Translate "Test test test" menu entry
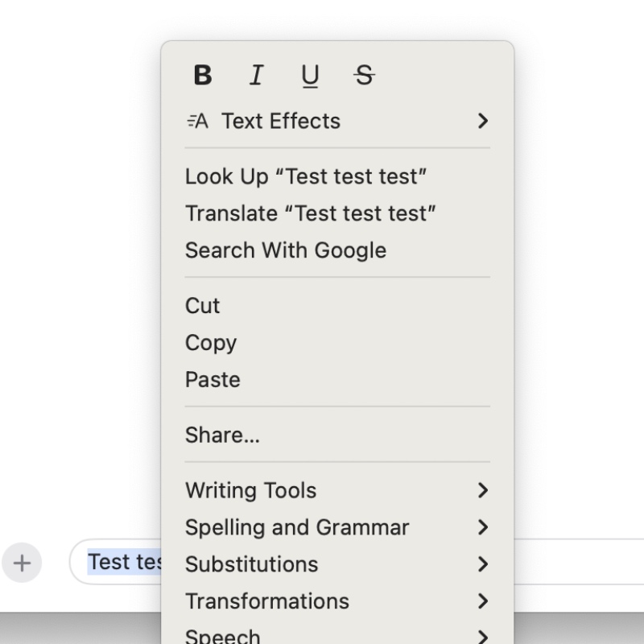Image resolution: width=644 pixels, height=644 pixels. 310,213
